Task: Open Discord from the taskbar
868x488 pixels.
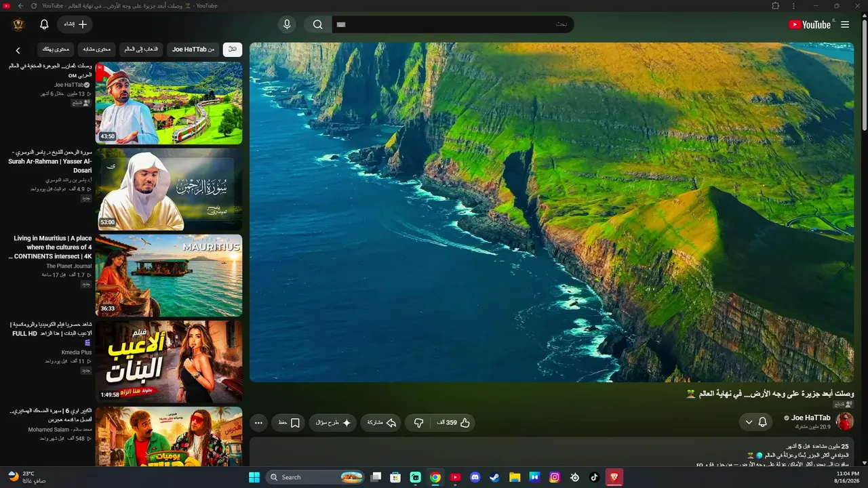Action: tap(475, 477)
